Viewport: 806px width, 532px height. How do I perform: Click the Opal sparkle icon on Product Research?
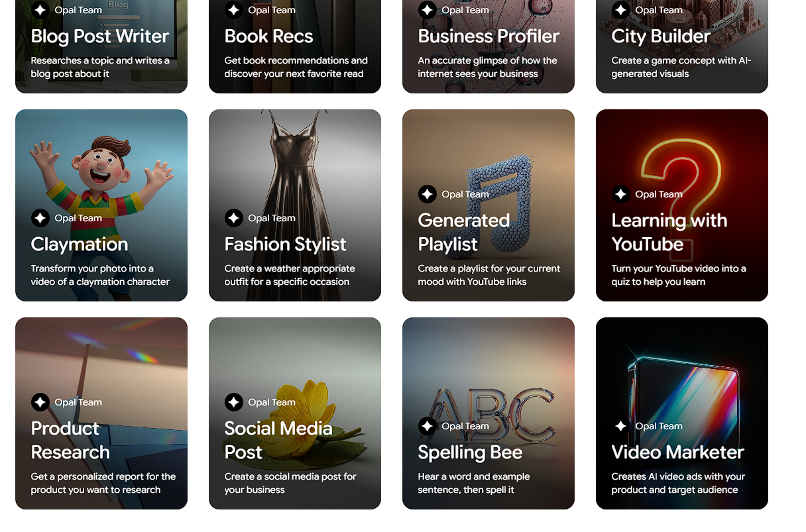tap(40, 402)
